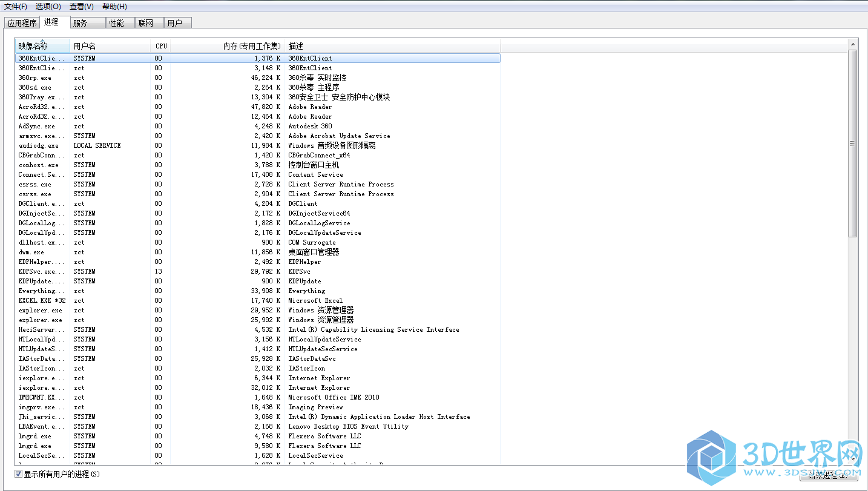Sort processes by CPU column header

[160, 46]
